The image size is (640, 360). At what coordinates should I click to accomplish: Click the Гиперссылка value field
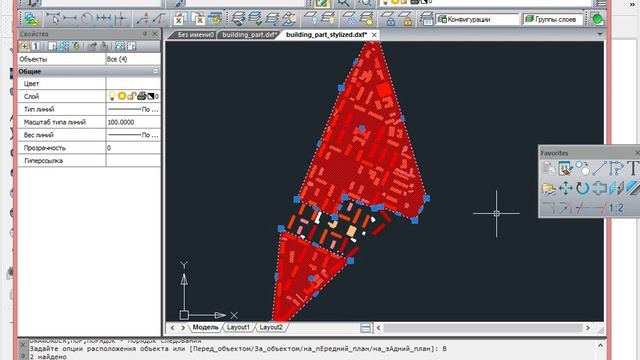tap(133, 160)
